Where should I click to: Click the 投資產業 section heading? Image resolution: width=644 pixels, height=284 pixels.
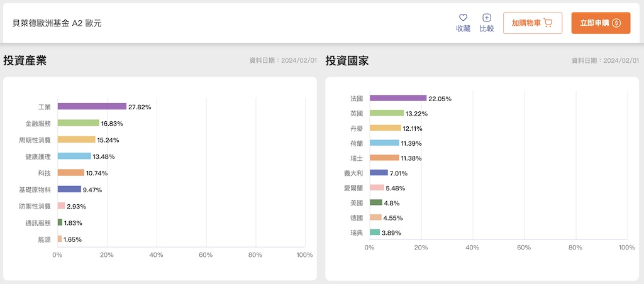[25, 61]
